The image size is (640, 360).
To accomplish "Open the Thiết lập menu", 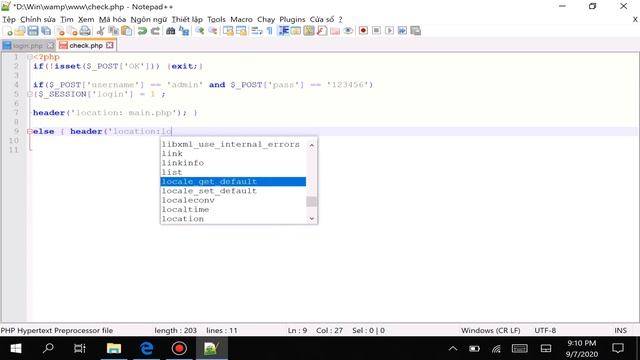I will [187, 19].
